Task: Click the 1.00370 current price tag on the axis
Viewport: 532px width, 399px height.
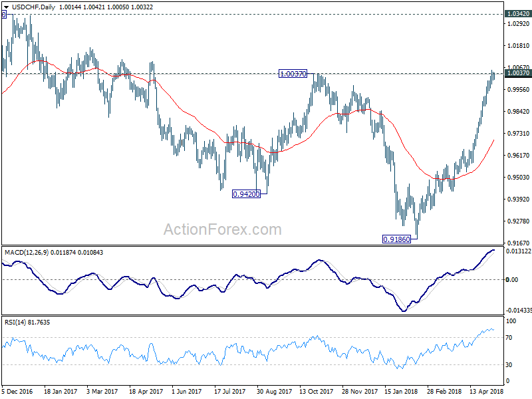Action: [517, 73]
